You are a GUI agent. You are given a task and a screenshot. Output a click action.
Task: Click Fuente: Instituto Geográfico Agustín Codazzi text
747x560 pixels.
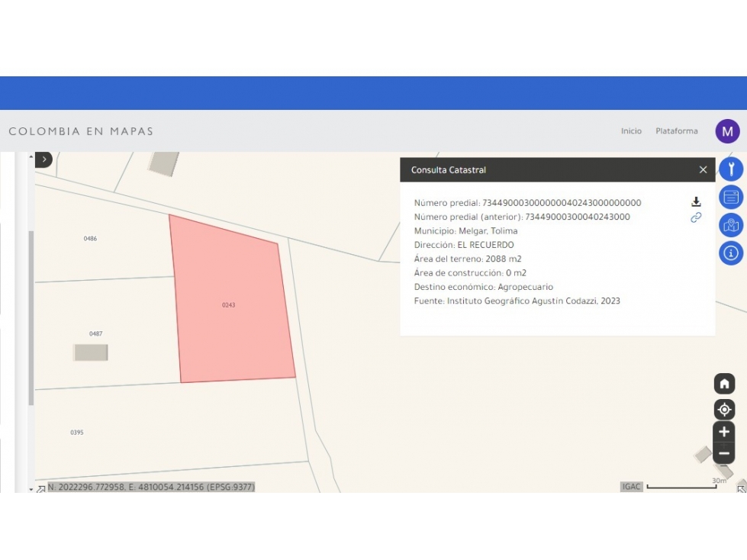click(x=517, y=301)
